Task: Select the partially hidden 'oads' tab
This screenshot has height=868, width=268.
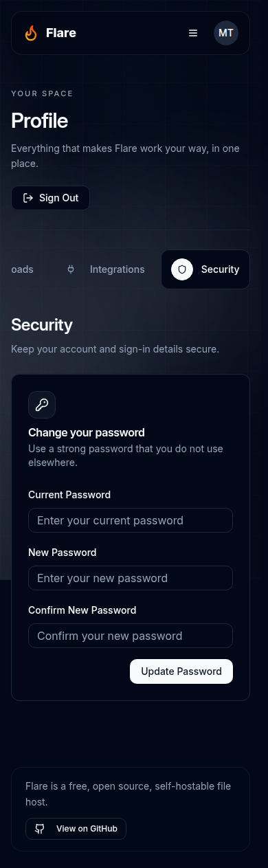Action: [22, 269]
